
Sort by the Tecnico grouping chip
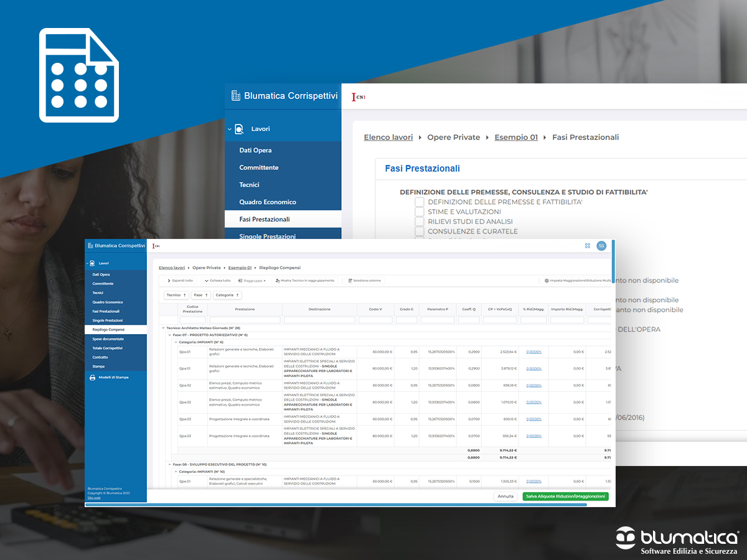point(176,295)
